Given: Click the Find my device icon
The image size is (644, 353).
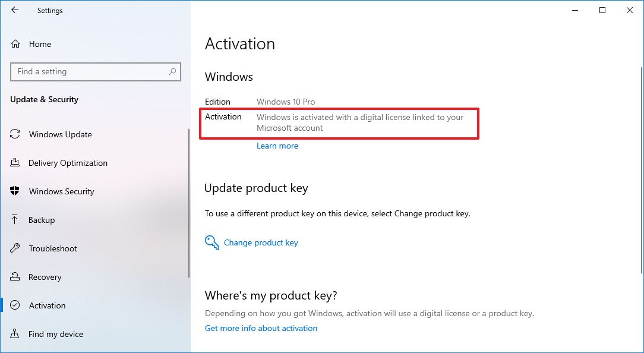Looking at the screenshot, I should click(x=15, y=334).
